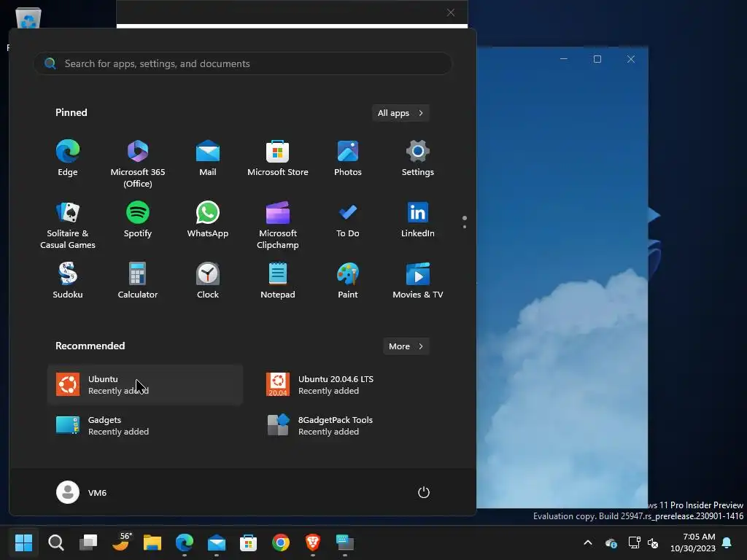
Task: Open Solitaire & Casual Games
Action: point(68,225)
